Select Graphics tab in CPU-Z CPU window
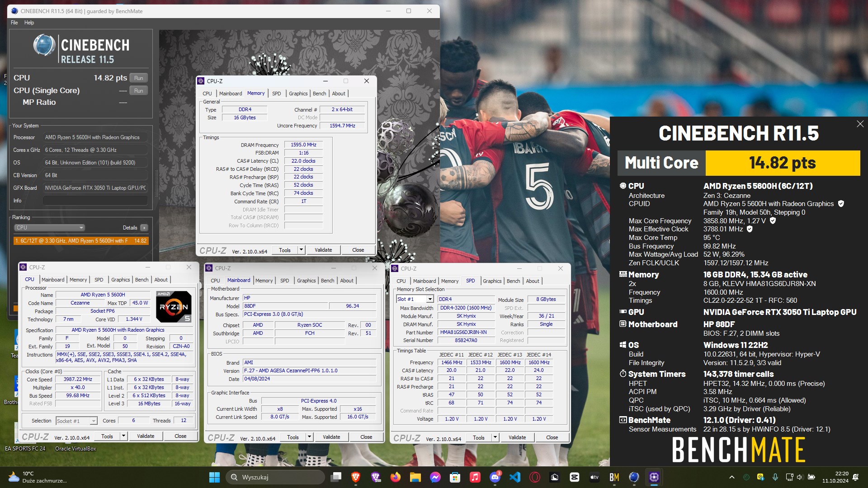The width and height of the screenshot is (868, 488). pos(120,280)
